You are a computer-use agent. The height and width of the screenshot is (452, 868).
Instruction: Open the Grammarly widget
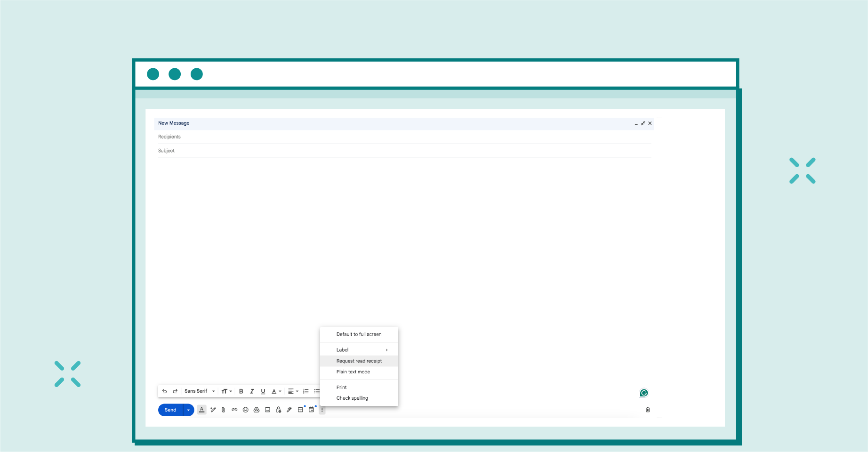tap(643, 393)
